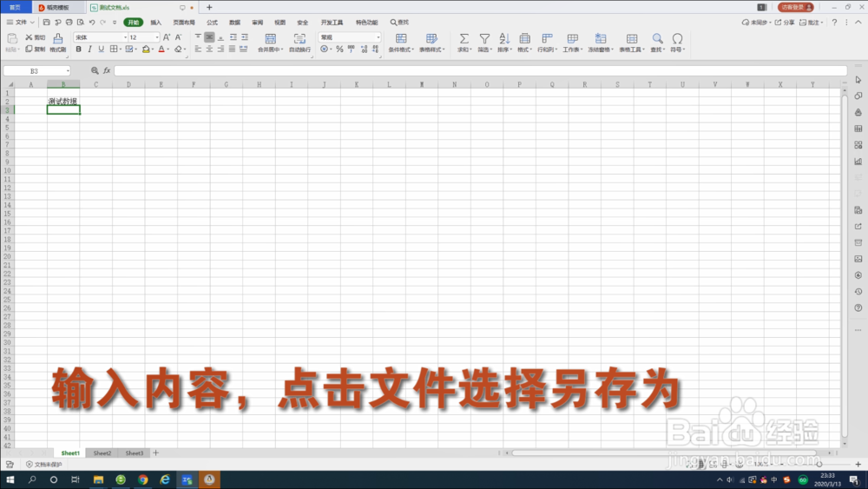Go to the 公式 (Formulas) tab
Screen dimensions: 868x489
212,23
